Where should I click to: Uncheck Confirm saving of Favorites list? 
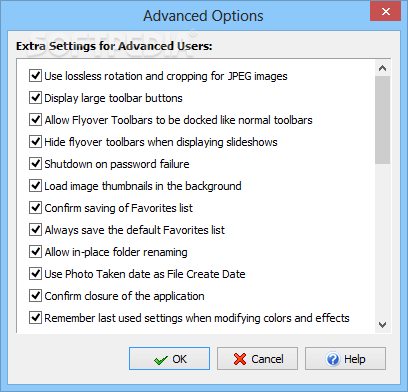point(35,208)
